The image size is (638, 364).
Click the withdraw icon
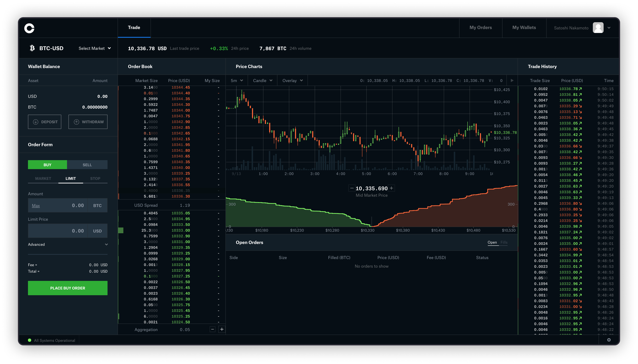(77, 122)
